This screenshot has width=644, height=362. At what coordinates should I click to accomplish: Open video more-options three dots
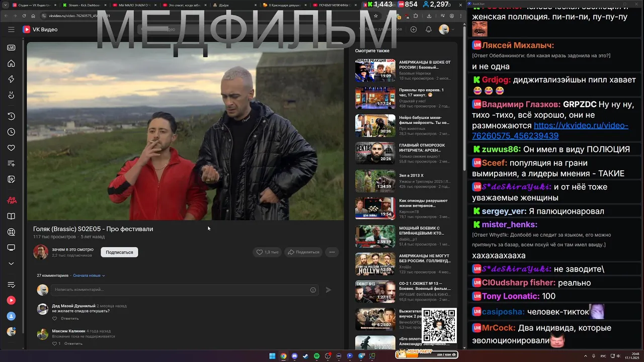[x=332, y=252]
